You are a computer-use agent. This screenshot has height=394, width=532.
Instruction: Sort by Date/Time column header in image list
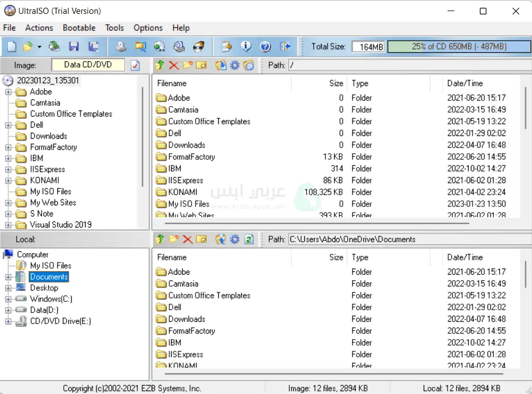pyautogui.click(x=465, y=83)
